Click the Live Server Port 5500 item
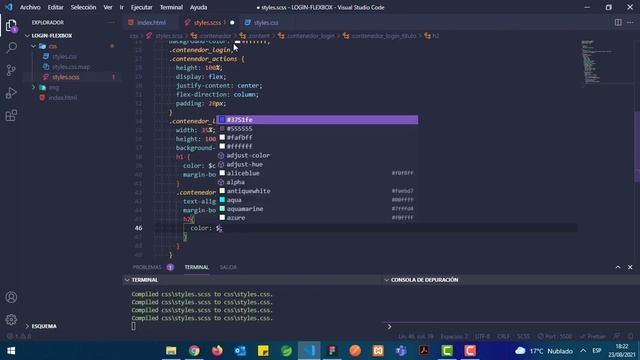This screenshot has height=360, width=640. coord(555,336)
